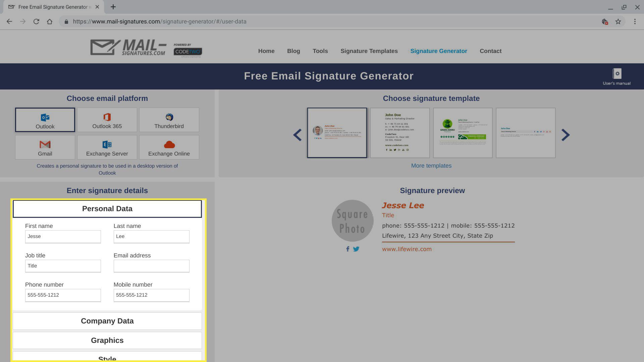This screenshot has height=362, width=644.
Task: Click the Facebook social icon in signature preview
Action: [x=347, y=248]
